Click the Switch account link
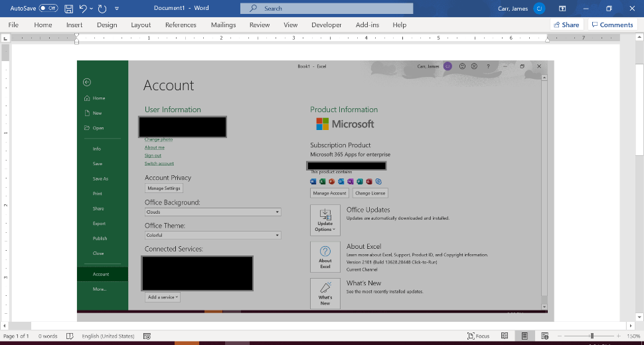644x345 pixels. click(159, 163)
